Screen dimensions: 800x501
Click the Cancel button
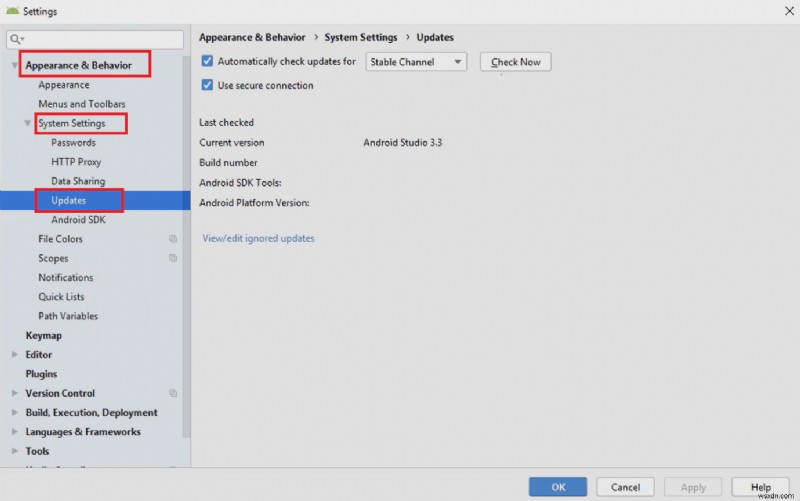[625, 487]
